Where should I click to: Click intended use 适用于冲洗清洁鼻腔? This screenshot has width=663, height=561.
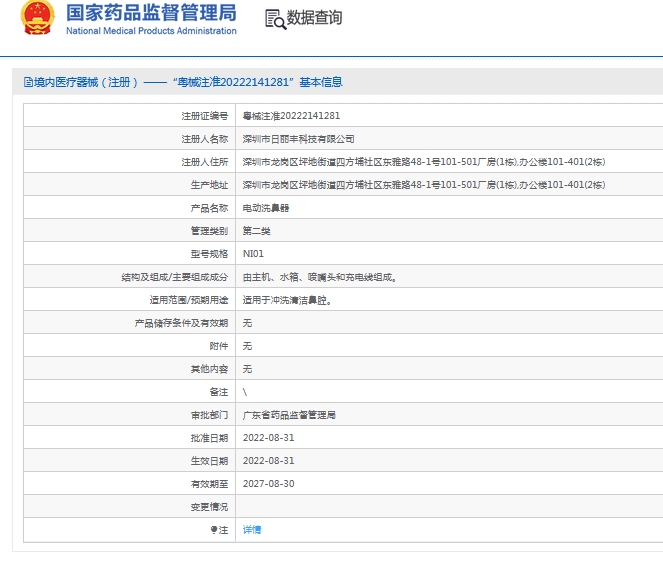pyautogui.click(x=287, y=300)
